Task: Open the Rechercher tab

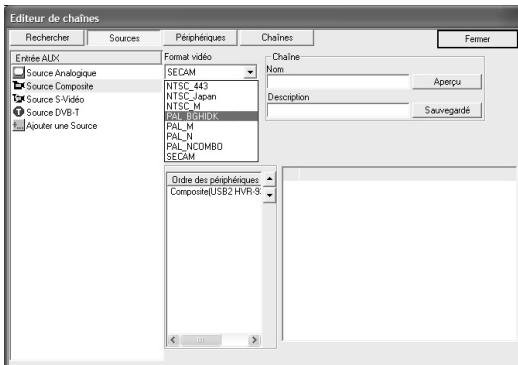Action: (47, 38)
